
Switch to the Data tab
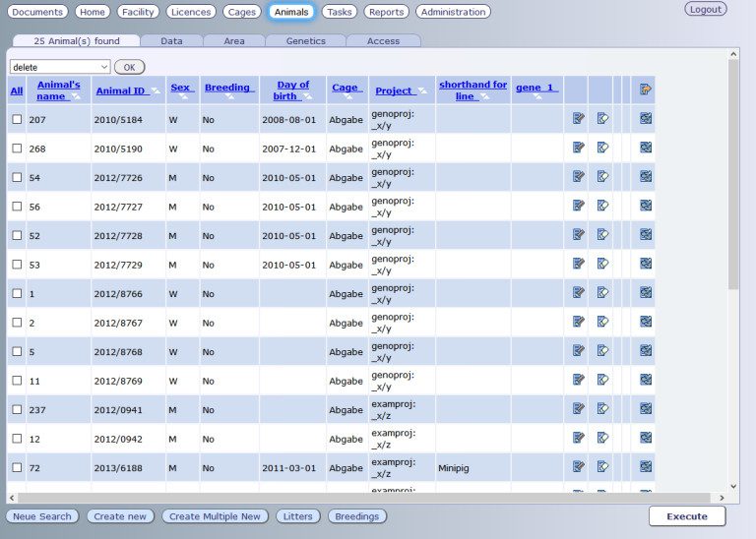tap(171, 41)
